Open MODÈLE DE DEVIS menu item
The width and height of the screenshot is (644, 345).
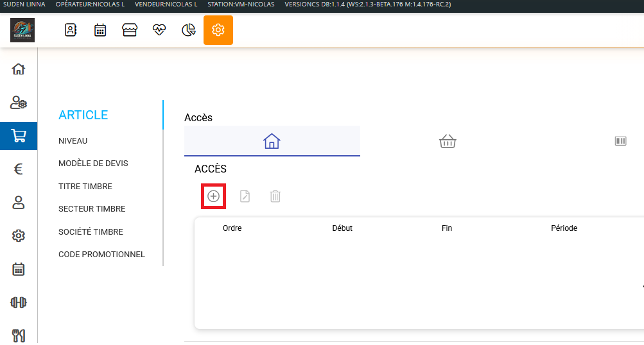coord(93,164)
